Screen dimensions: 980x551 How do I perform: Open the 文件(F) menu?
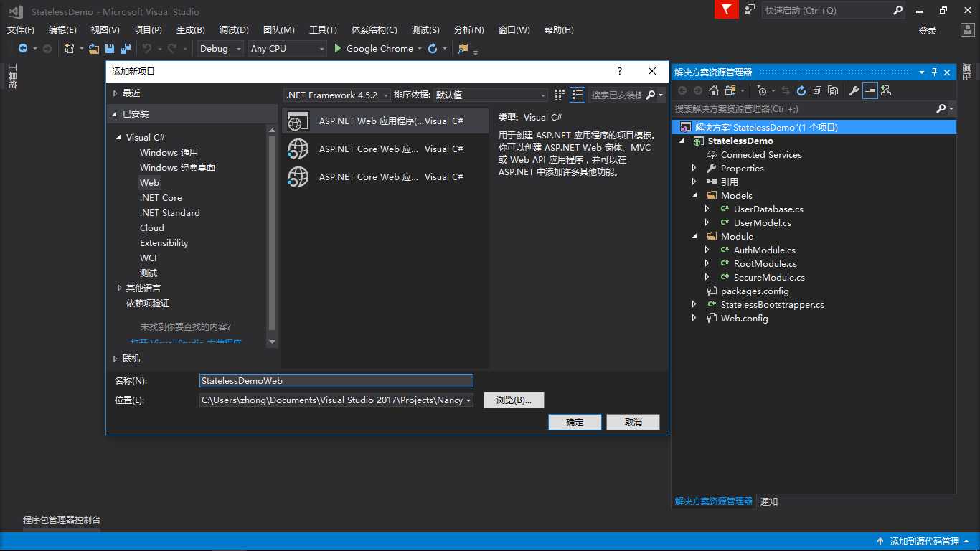pos(21,29)
